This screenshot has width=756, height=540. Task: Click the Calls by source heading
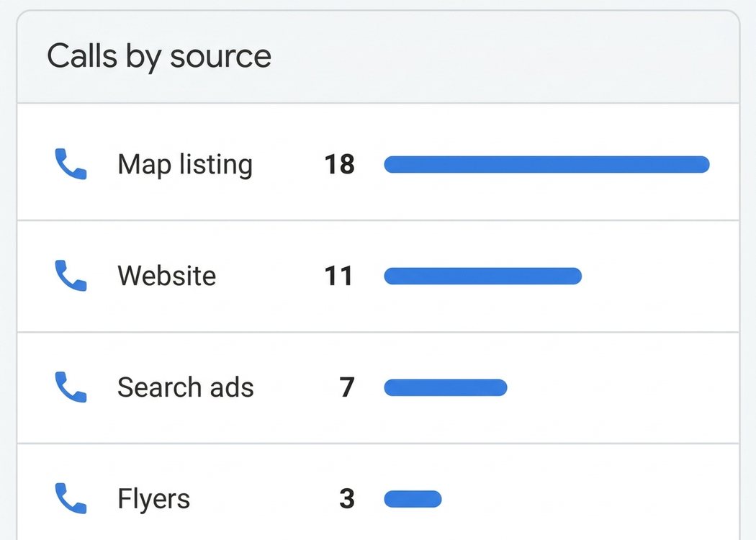[x=159, y=57]
